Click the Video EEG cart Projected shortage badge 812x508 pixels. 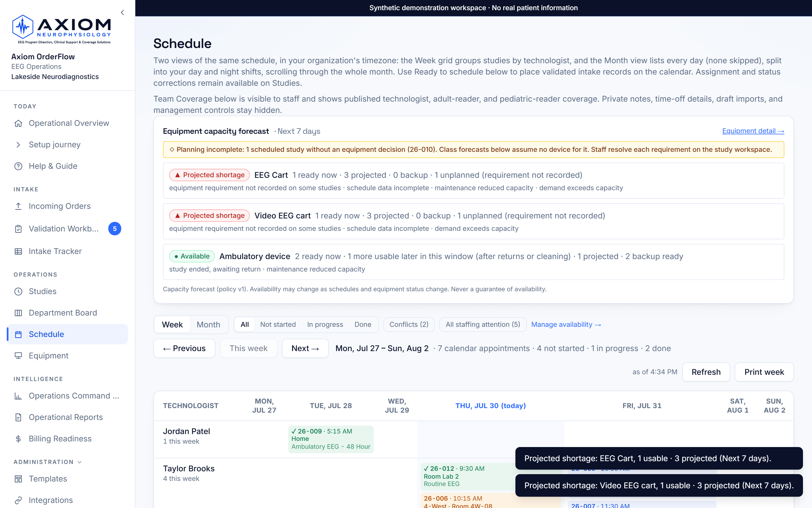(x=209, y=216)
